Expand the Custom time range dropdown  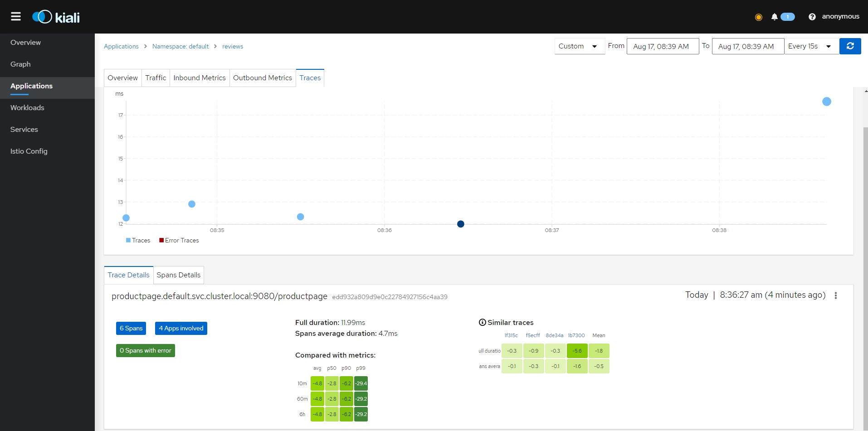[579, 46]
